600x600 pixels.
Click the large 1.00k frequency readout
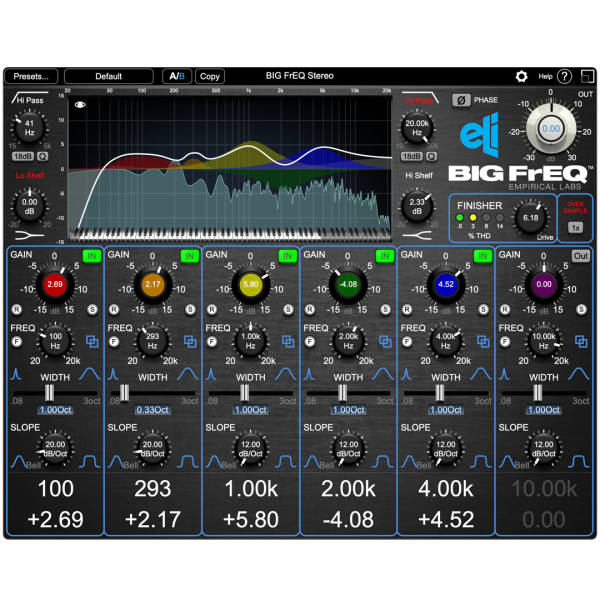[x=251, y=489]
